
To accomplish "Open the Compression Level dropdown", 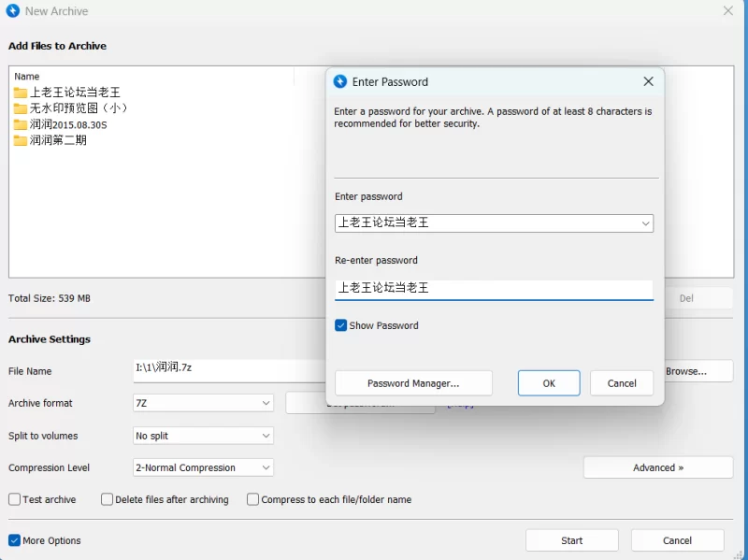I will [266, 467].
